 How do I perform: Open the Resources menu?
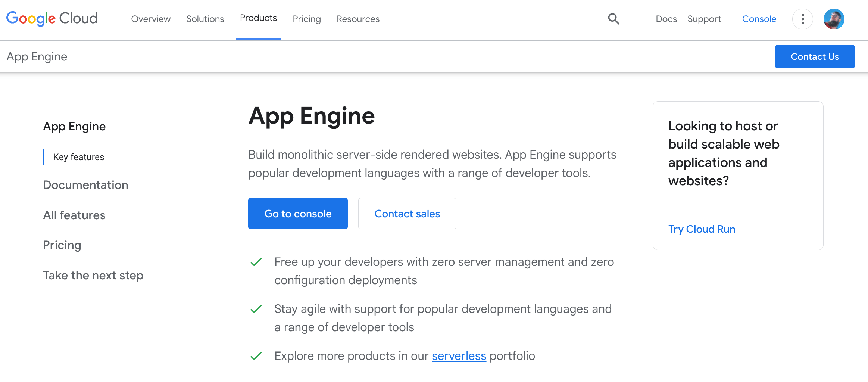[x=358, y=19]
